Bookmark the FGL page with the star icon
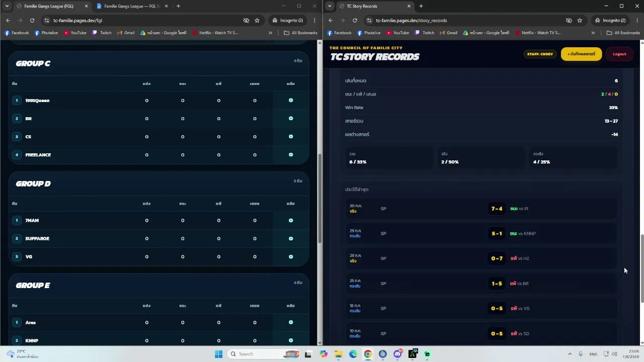 point(257,21)
